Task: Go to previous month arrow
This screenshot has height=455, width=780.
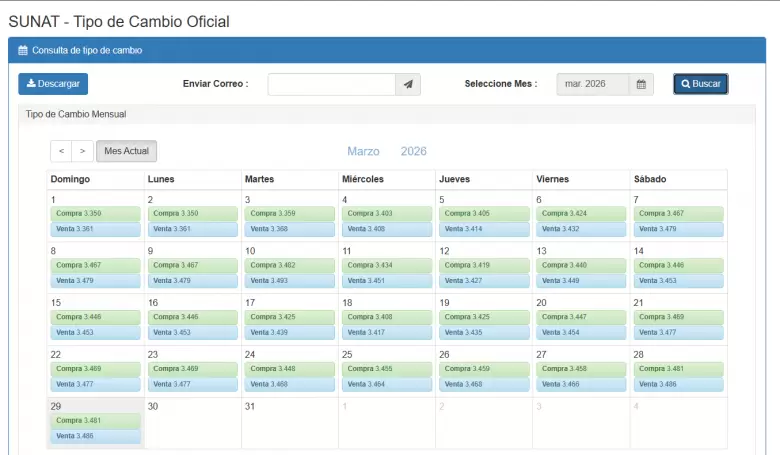Action: coord(61,151)
